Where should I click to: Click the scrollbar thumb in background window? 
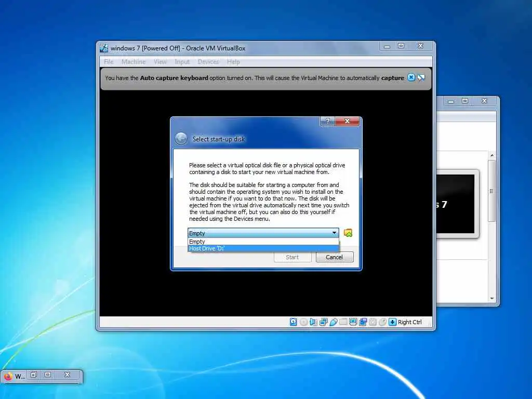(x=492, y=191)
